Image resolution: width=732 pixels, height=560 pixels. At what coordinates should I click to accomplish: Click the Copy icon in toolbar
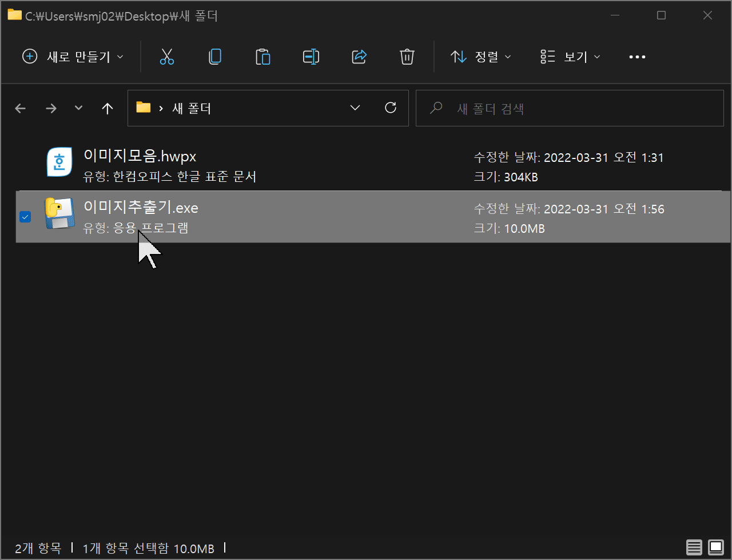pyautogui.click(x=215, y=57)
